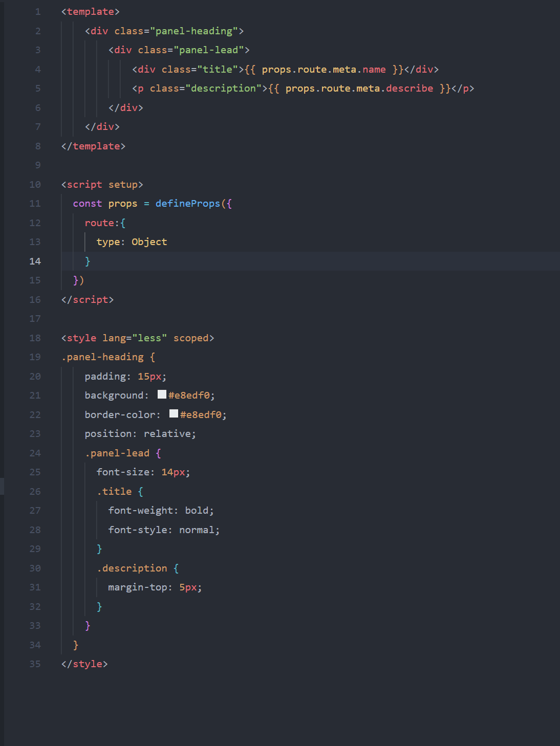Click the scoped attribute on the style tag

coord(190,338)
